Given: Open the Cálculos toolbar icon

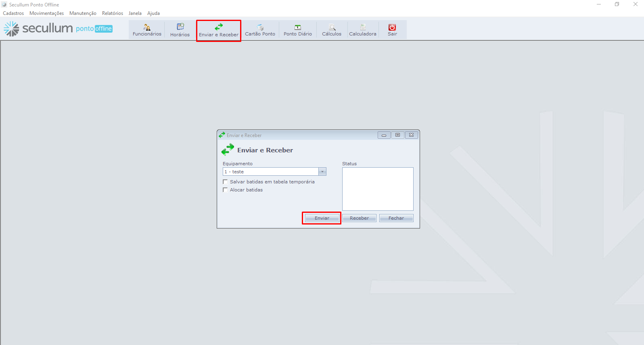Looking at the screenshot, I should 332,30.
